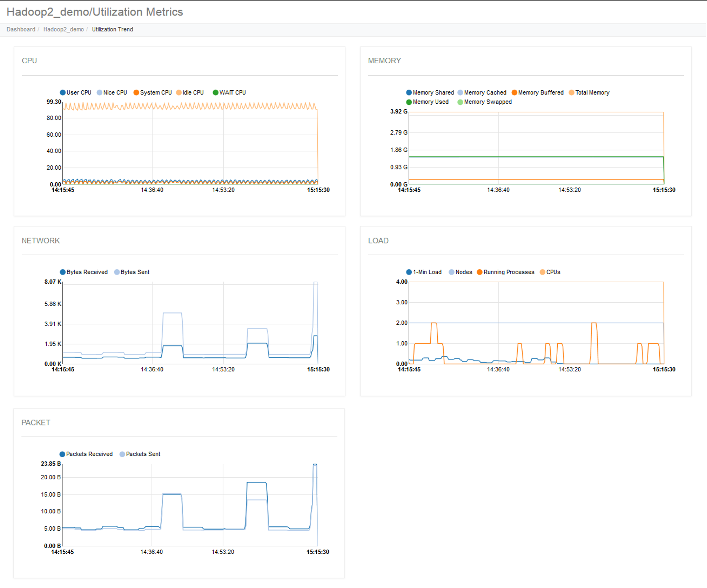This screenshot has height=588, width=707.
Task: Click the Nice CPU legend dot
Action: point(100,93)
